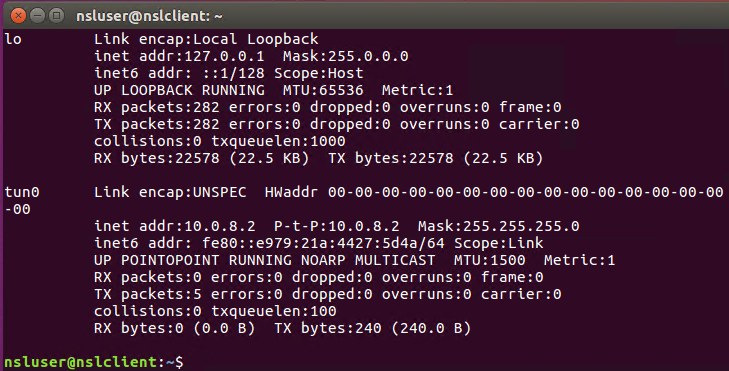Click the Mask:255.0.0.0 text

(x=345, y=56)
